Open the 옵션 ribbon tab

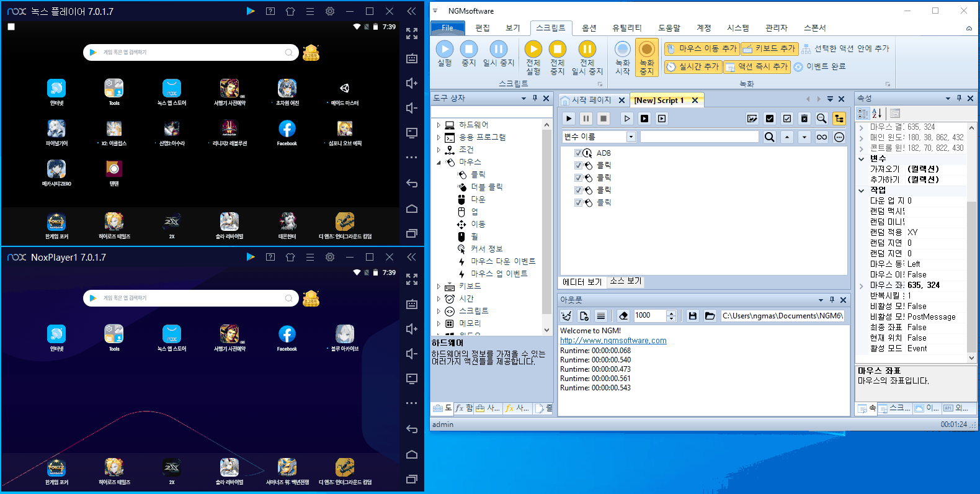pos(589,28)
